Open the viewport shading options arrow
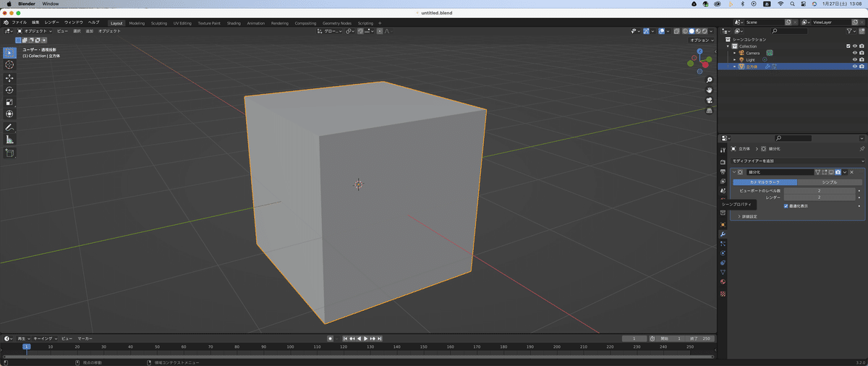The image size is (868, 366). click(x=712, y=31)
